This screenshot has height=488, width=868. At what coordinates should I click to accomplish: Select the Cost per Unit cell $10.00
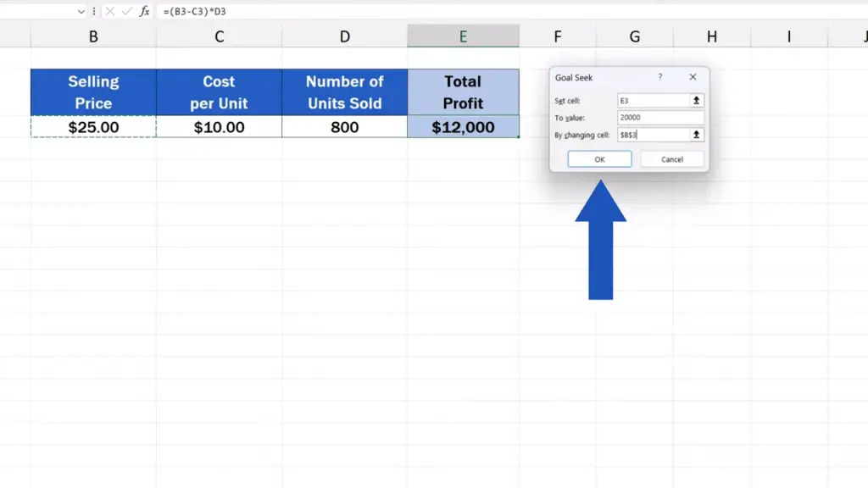tap(219, 127)
